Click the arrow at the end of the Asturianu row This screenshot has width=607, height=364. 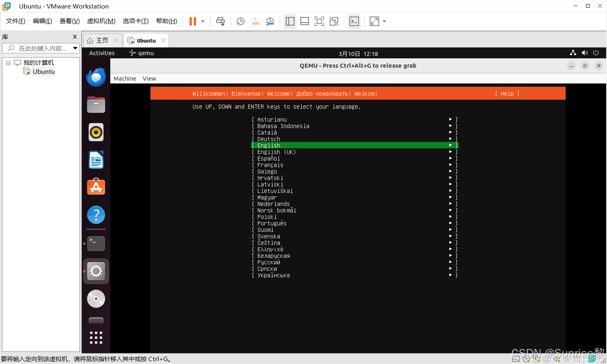click(450, 119)
